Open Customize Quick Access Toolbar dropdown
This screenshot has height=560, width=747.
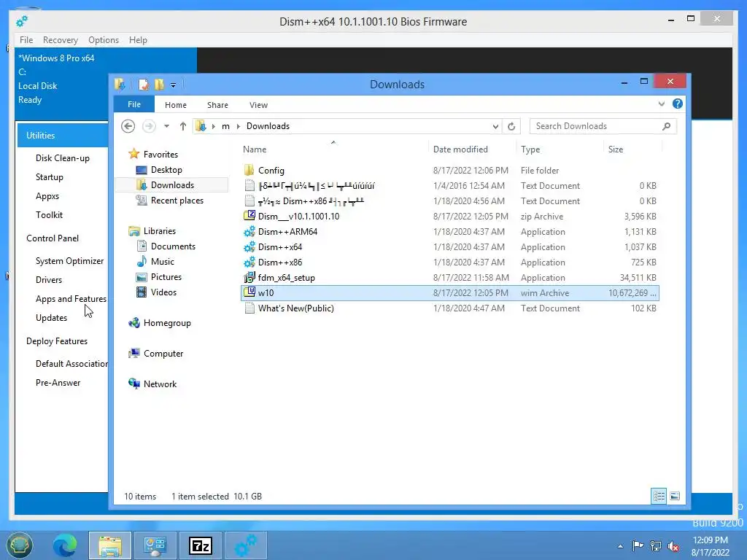pyautogui.click(x=174, y=85)
